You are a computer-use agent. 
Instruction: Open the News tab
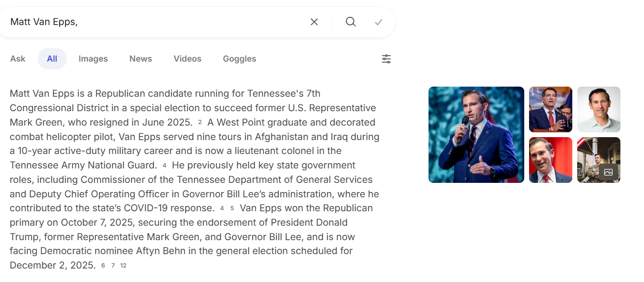pyautogui.click(x=140, y=59)
